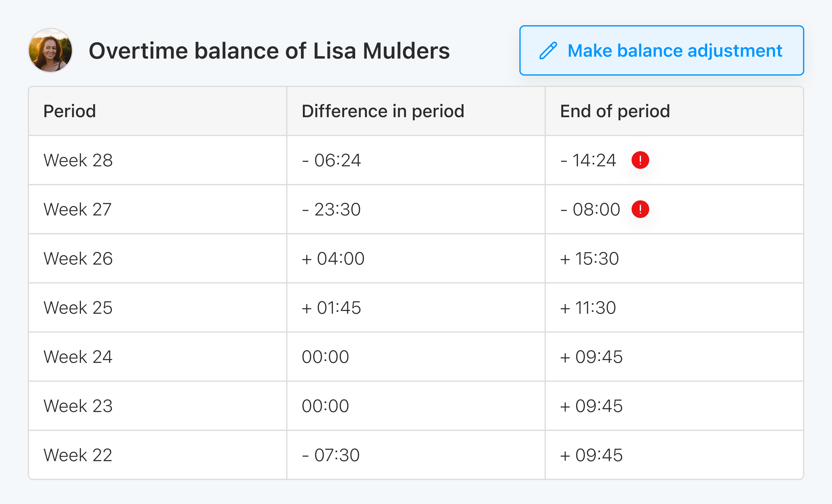
Task: Select the Week 28 row label
Action: click(x=78, y=160)
